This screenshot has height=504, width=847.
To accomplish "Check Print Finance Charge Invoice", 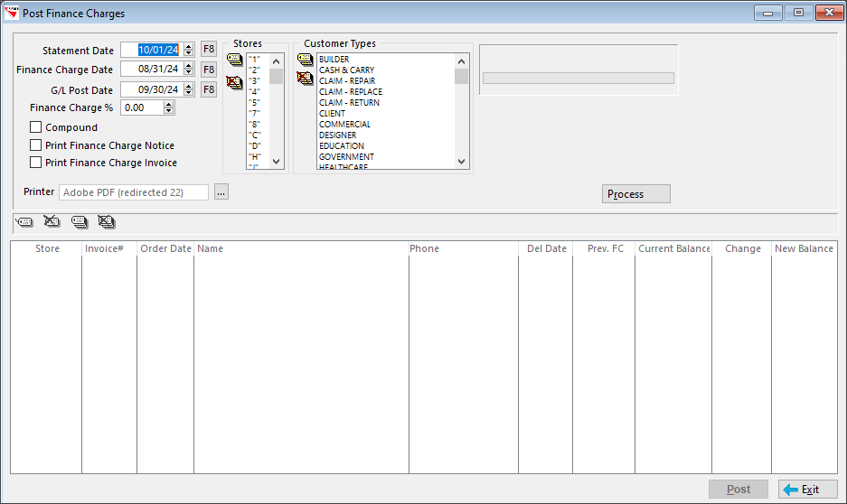I will pos(35,162).
